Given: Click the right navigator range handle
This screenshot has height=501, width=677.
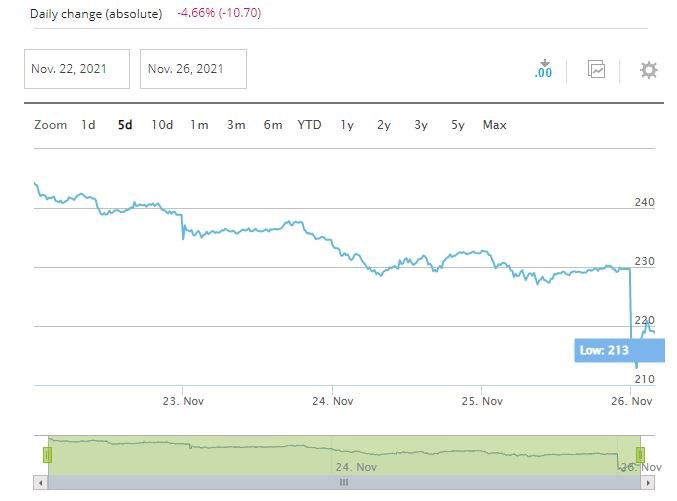Looking at the screenshot, I should click(640, 455).
